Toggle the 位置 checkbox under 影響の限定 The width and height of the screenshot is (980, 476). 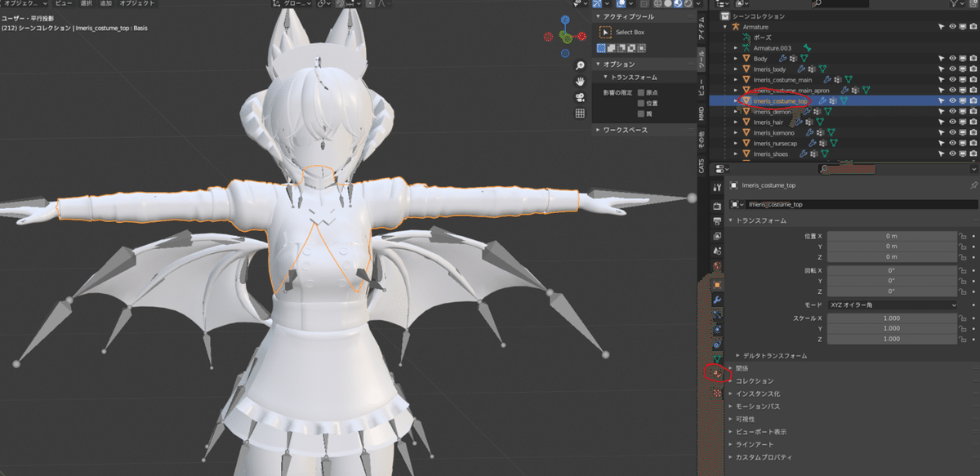[x=641, y=104]
